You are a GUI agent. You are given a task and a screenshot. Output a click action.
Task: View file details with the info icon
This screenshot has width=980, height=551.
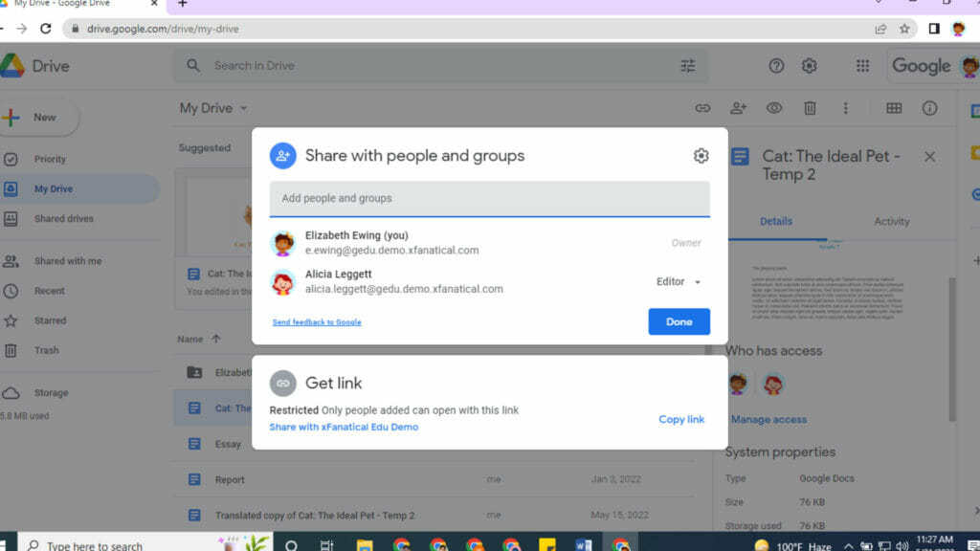point(929,108)
